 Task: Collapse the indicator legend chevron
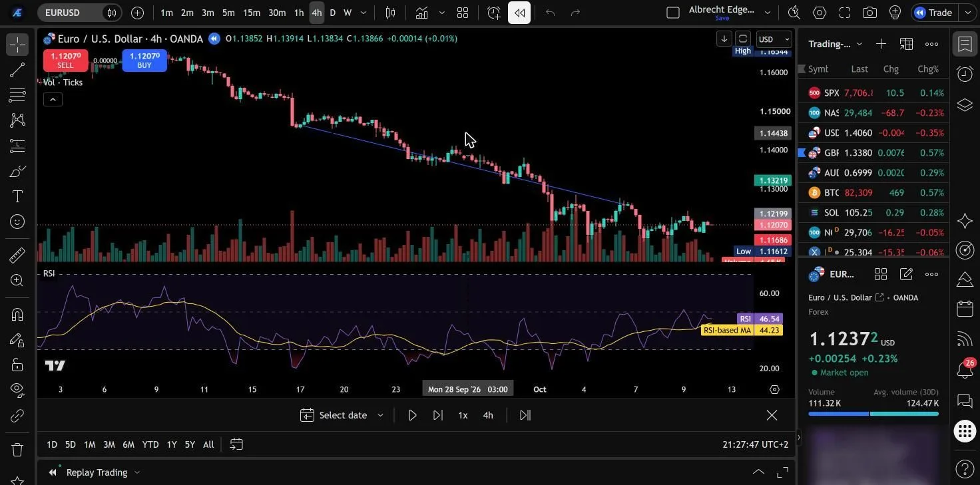[x=53, y=100]
